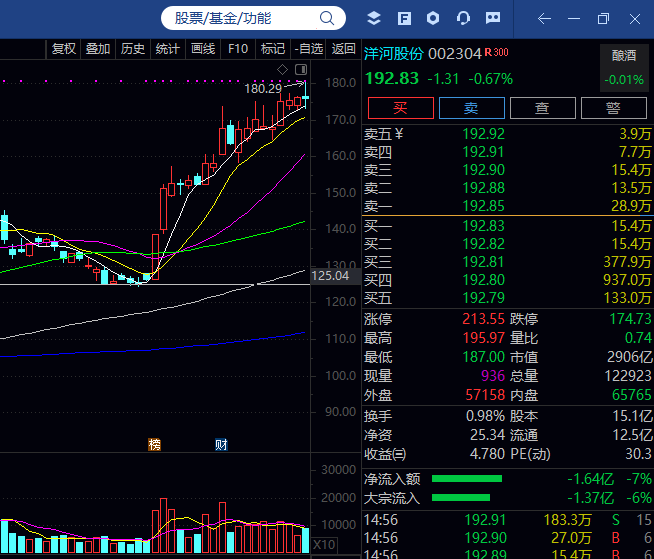Click the 内盘 value 65765
Viewport: 654px width, 559px height.
point(631,395)
